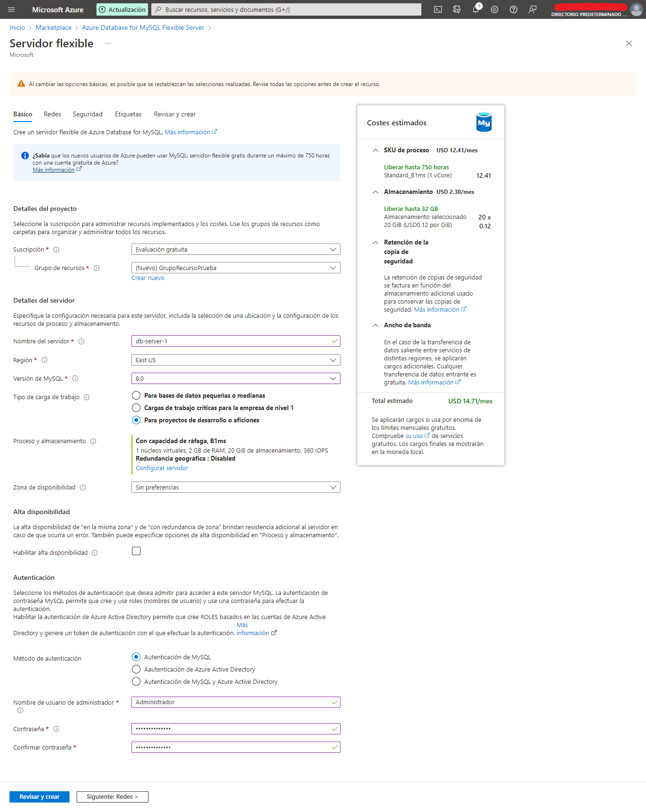This screenshot has height=812, width=646.
Task: Click the warning triangle icon in the banner
Action: click(x=21, y=84)
